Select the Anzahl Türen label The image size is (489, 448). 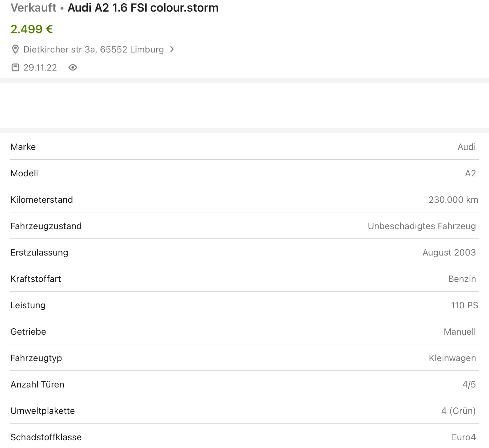click(38, 384)
